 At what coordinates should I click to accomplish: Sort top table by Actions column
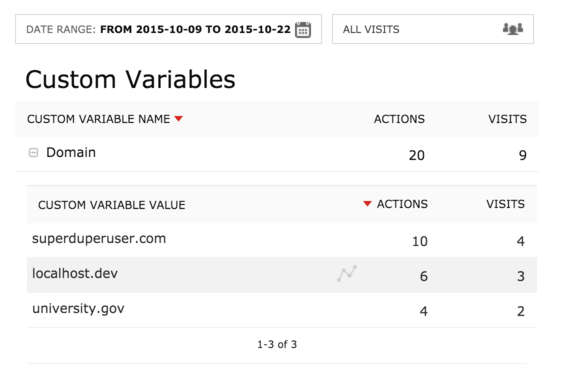[x=399, y=119]
